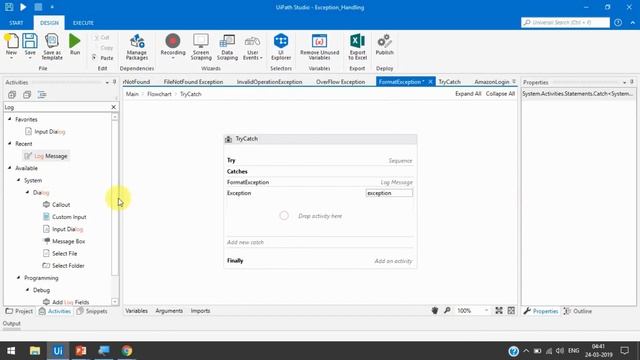Image resolution: width=640 pixels, height=360 pixels.
Task: Open the Imports panel
Action: coord(200,311)
